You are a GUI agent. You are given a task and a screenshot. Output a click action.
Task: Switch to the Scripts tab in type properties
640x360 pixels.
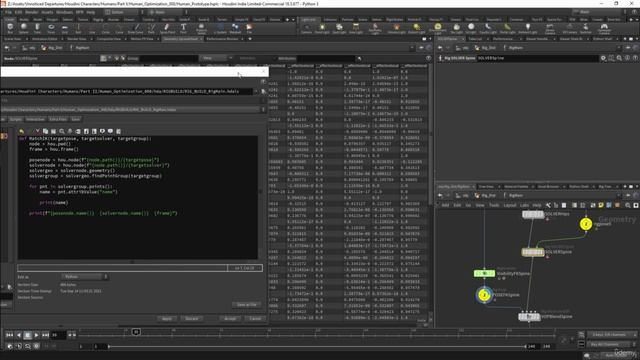coord(16,119)
